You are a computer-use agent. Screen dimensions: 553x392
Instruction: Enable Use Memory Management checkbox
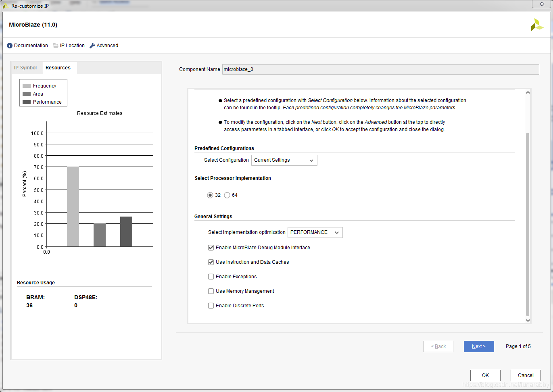point(211,291)
